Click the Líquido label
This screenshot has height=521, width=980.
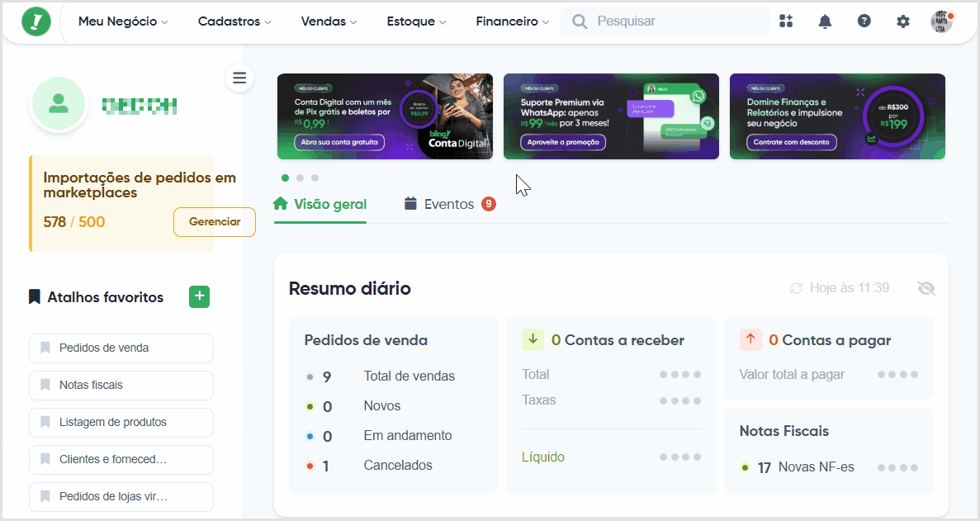tap(543, 457)
